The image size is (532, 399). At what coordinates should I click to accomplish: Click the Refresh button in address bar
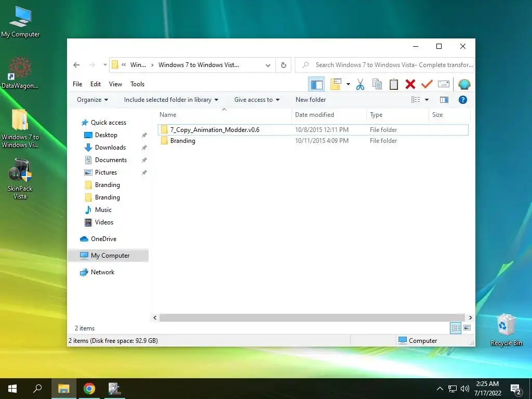284,65
